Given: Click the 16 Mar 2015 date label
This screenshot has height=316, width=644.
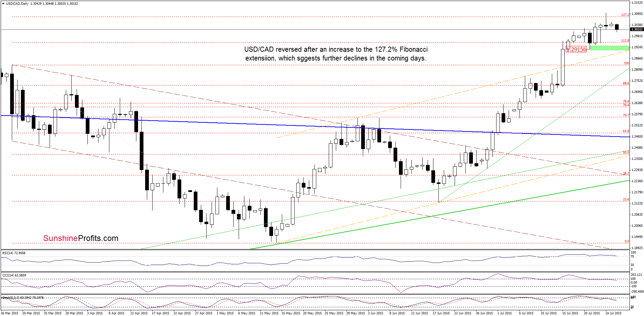Looking at the screenshot, I should point(9,313).
